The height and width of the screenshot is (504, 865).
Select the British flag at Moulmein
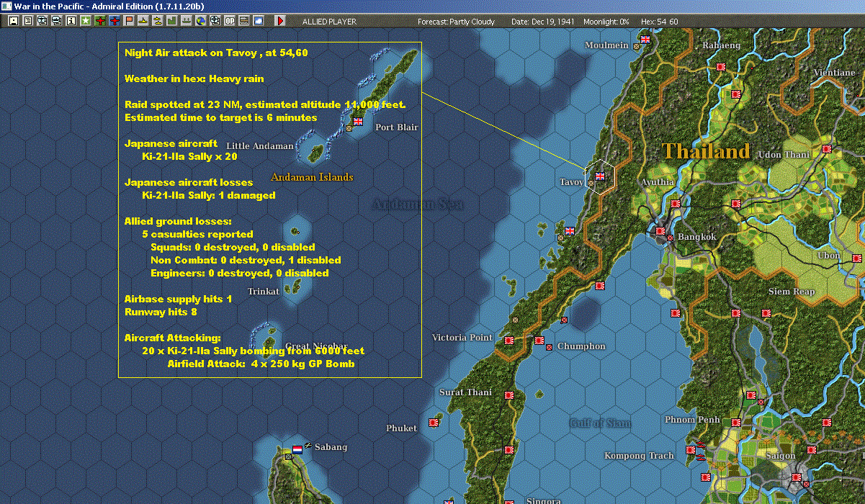point(645,40)
